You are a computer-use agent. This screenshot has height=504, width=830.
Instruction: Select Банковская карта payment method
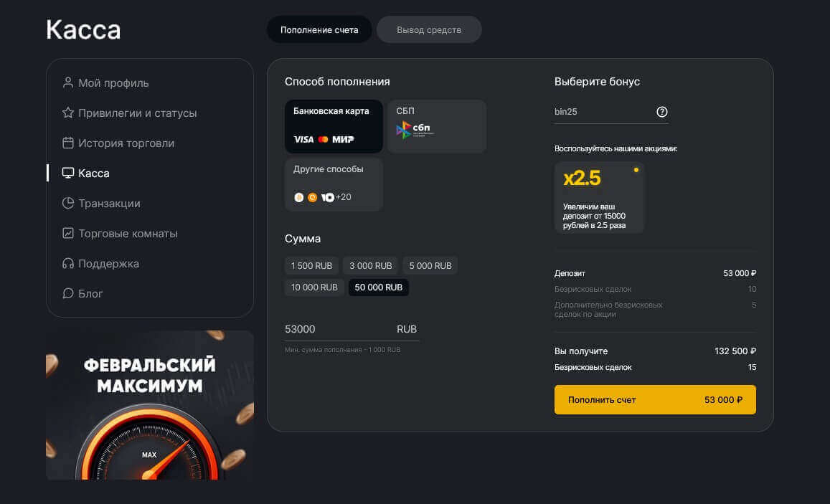pyautogui.click(x=334, y=126)
